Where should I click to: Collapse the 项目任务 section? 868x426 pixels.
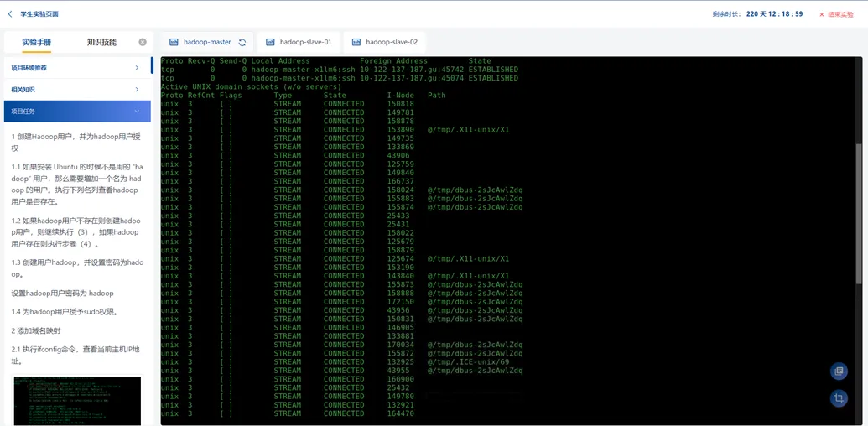[x=77, y=112]
